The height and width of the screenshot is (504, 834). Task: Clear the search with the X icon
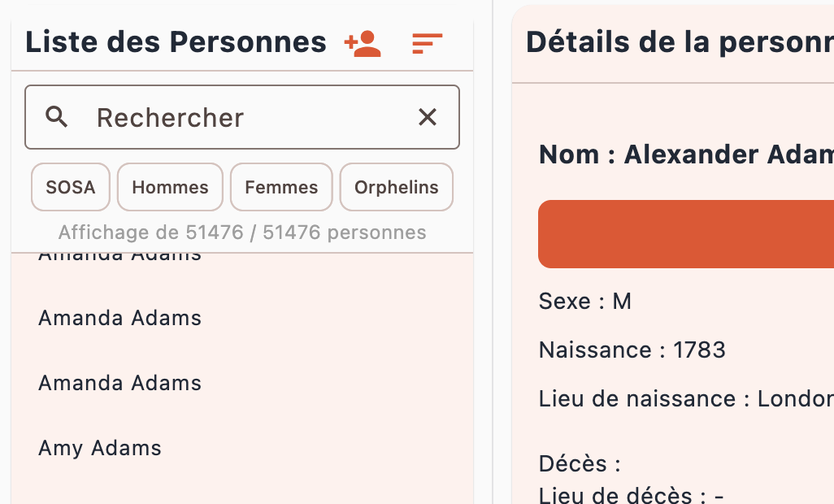click(428, 117)
